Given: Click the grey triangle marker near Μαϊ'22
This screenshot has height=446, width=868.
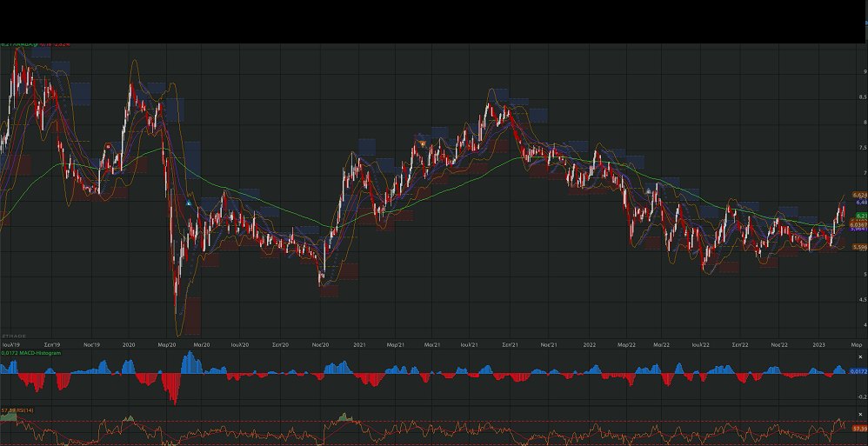Looking at the screenshot, I should pos(648,190).
